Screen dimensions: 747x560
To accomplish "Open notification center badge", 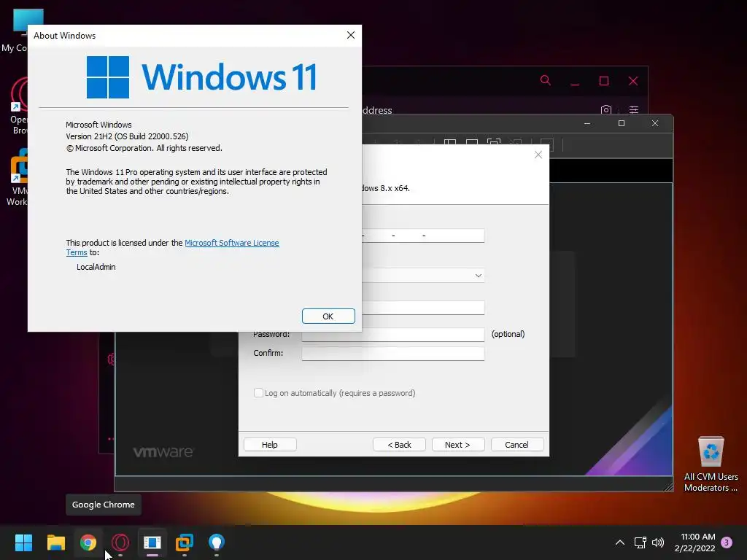I will tap(727, 542).
